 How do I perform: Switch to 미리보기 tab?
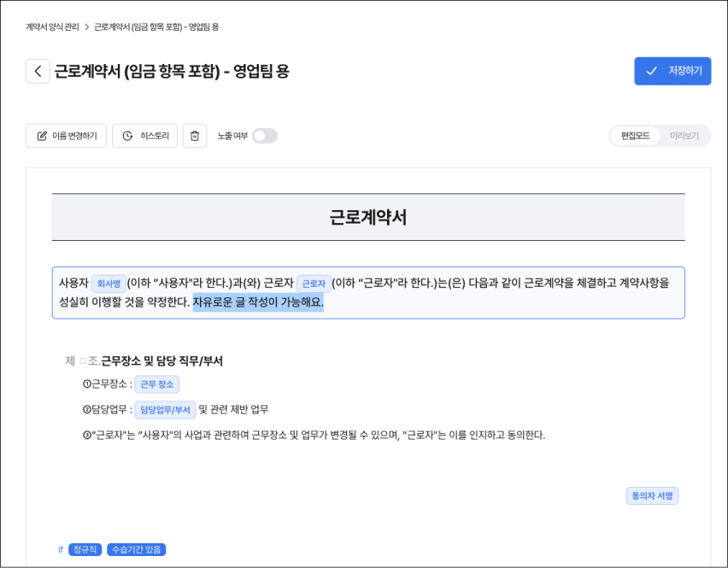click(684, 136)
